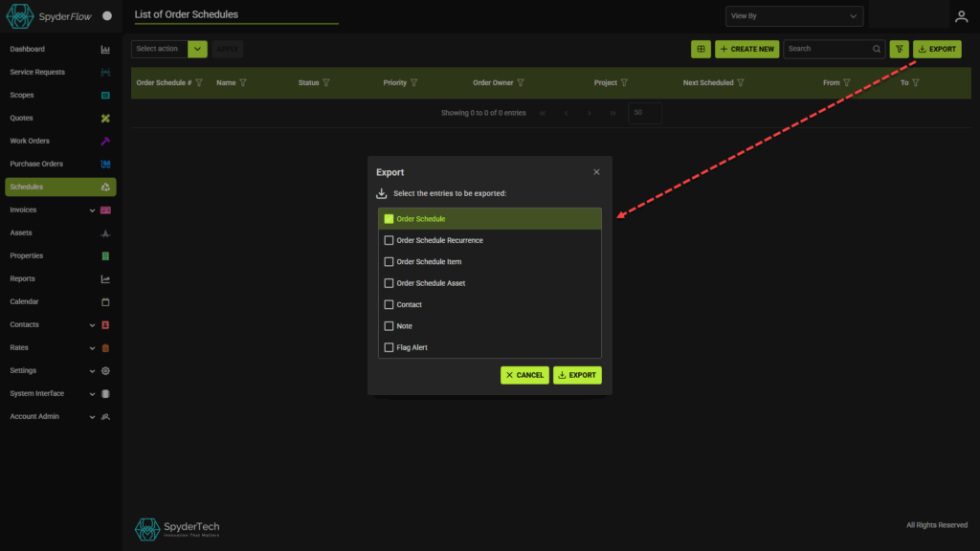Screen dimensions: 980x551
Task: Open Work Orders in sidebar
Action: click(30, 142)
